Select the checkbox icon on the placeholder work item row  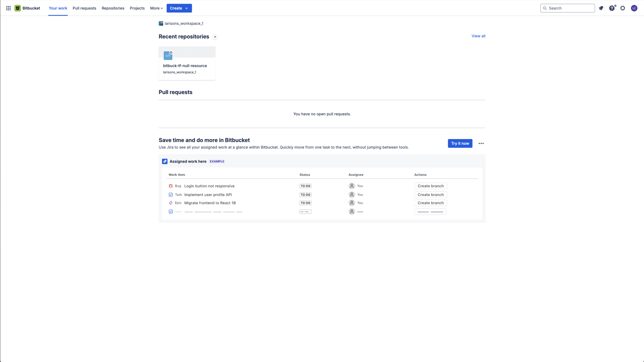pyautogui.click(x=171, y=212)
